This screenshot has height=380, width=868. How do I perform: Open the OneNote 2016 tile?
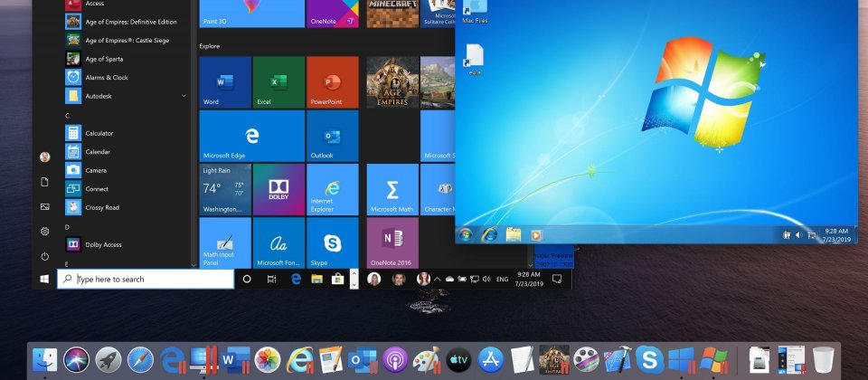pyautogui.click(x=392, y=242)
